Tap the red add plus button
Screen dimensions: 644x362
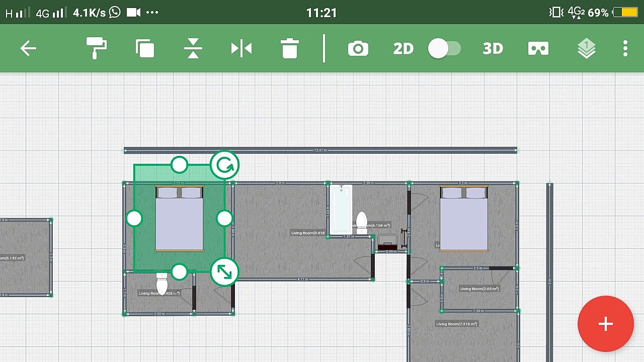coord(606,324)
